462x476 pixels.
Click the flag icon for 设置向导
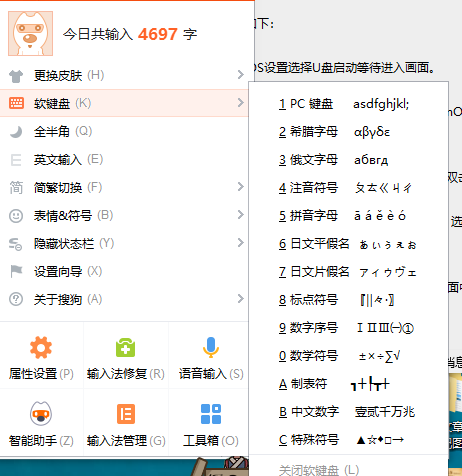point(16,272)
